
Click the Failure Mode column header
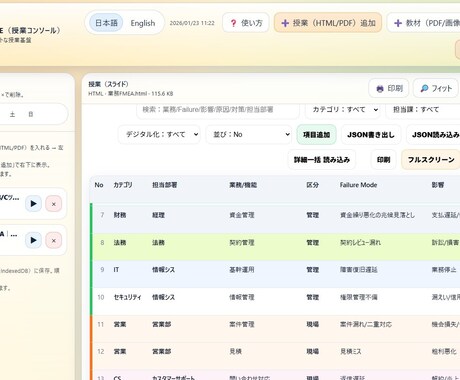click(x=358, y=185)
